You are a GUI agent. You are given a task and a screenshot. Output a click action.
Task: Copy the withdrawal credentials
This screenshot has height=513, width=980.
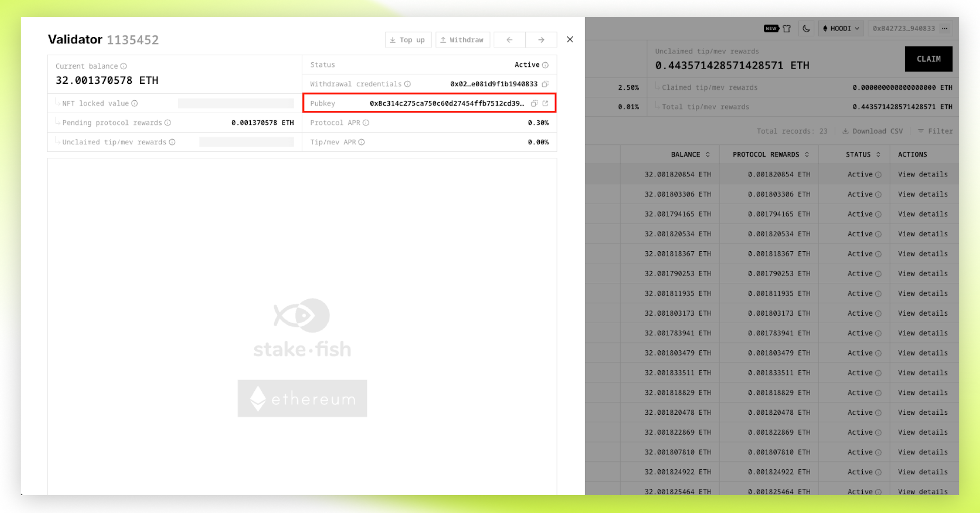[545, 84]
